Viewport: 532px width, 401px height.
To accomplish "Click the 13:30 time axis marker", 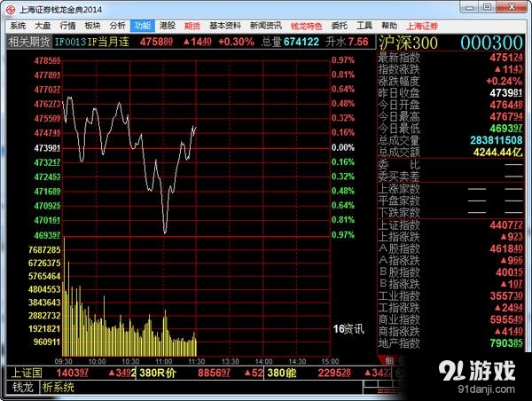I will pos(230,361).
